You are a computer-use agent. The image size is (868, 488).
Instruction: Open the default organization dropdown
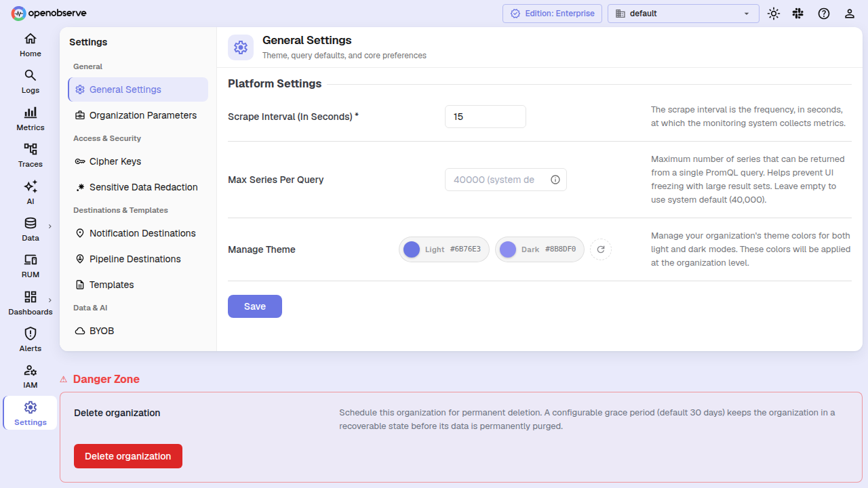(684, 14)
